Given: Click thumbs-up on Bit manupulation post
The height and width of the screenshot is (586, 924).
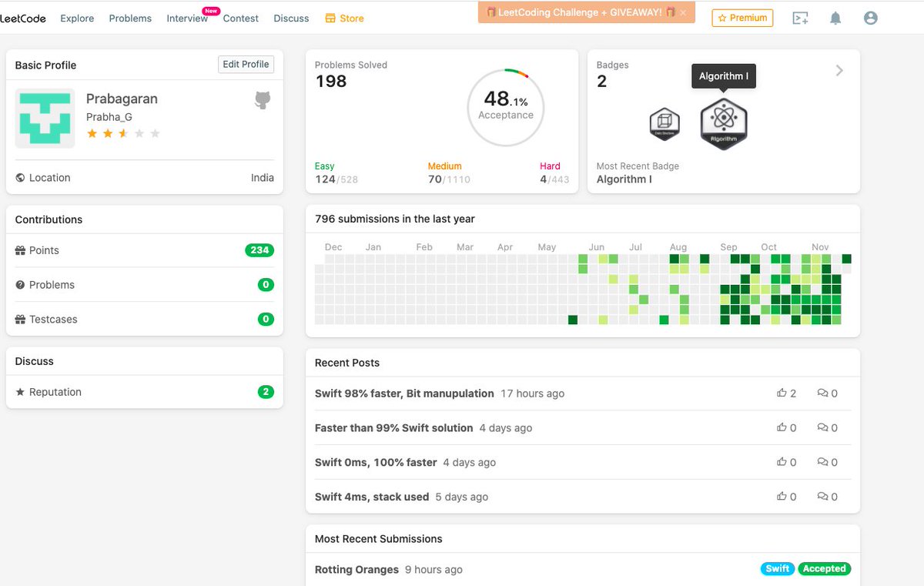Looking at the screenshot, I should (x=782, y=393).
